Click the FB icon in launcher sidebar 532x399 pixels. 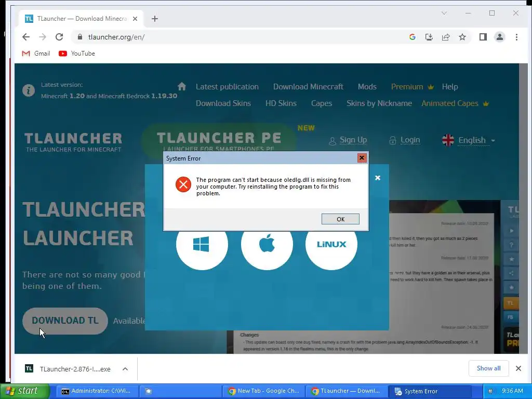pos(510,317)
